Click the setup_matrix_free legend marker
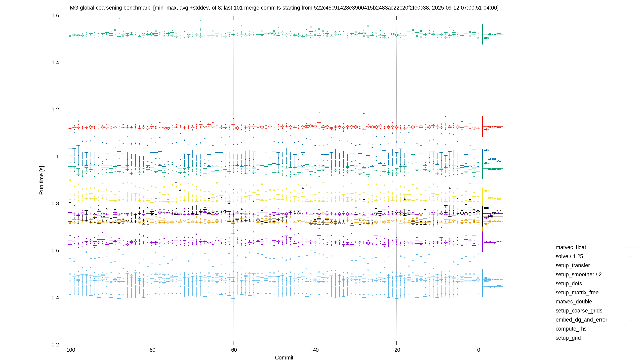Image resolution: width=644 pixels, height=362 pixels. (x=630, y=293)
